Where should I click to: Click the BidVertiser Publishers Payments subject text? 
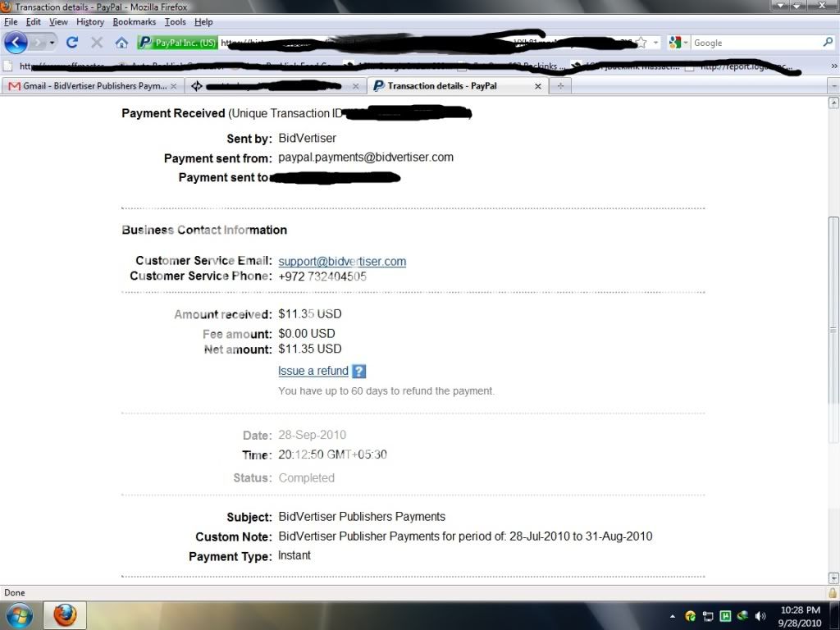362,517
